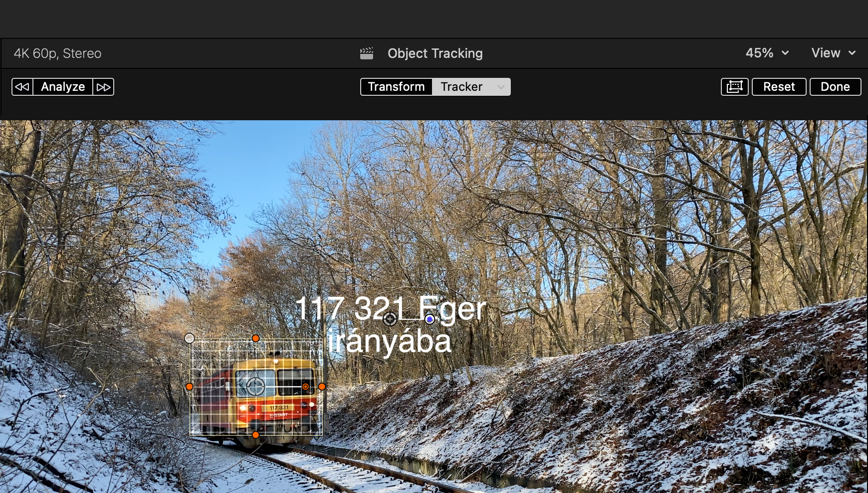Reset the tracking settings
This screenshot has width=868, height=493.
click(x=779, y=87)
